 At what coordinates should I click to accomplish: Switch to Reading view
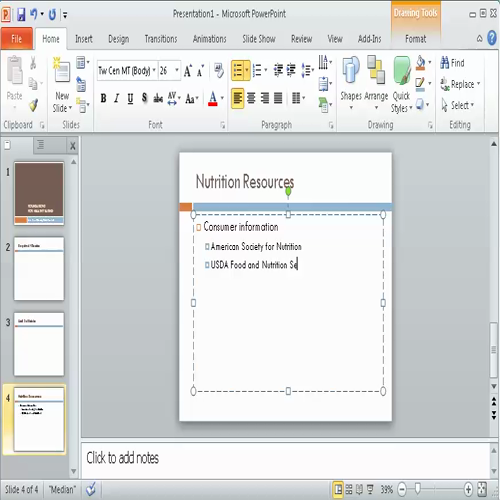pyautogui.click(x=359, y=489)
